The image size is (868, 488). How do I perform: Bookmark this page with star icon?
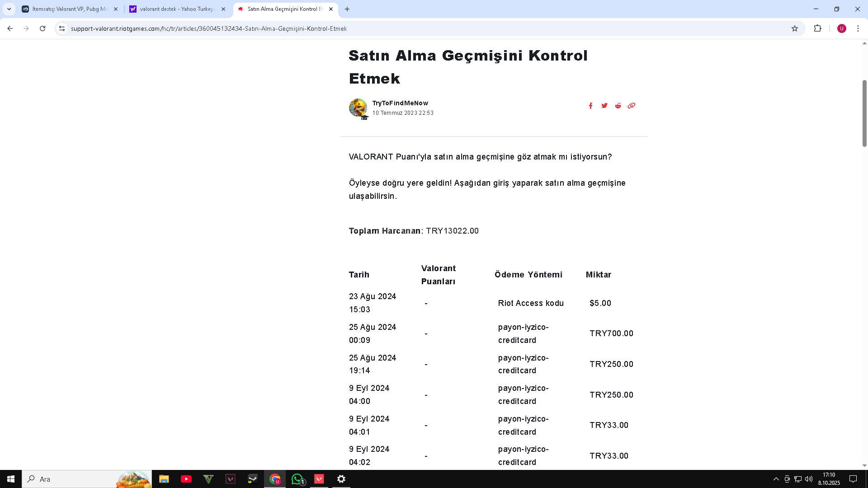pos(795,28)
